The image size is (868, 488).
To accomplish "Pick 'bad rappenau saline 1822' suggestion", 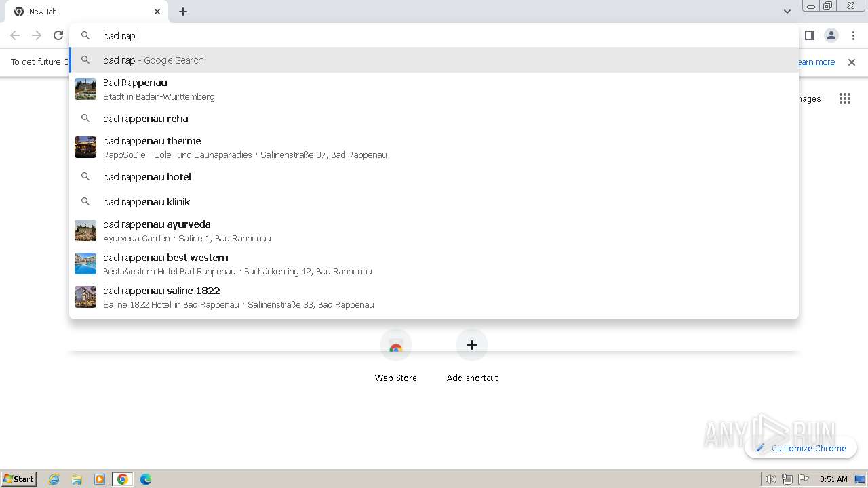I will [434, 297].
